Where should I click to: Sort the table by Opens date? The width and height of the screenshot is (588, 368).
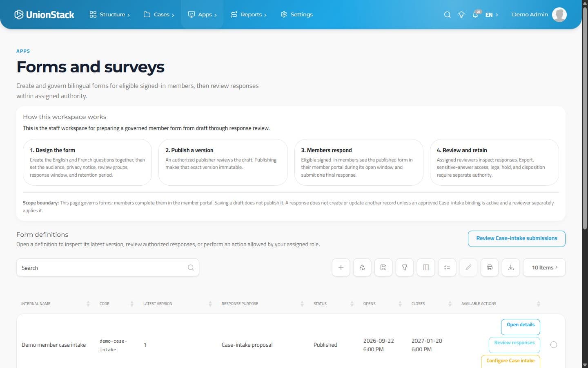[383, 304]
